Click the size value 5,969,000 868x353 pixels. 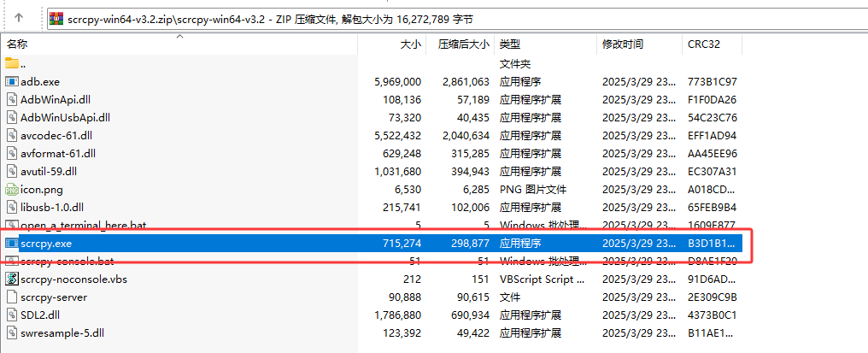point(397,81)
